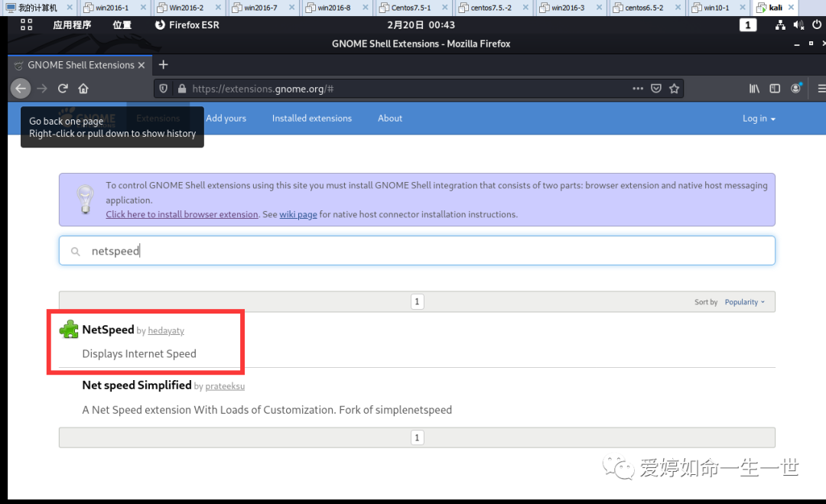Reload the current page
The height and width of the screenshot is (504, 826).
[63, 89]
